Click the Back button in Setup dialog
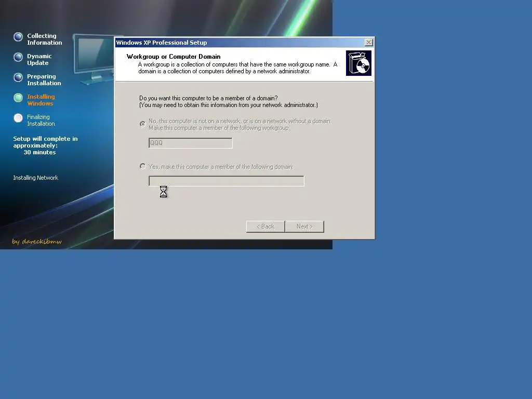 pyautogui.click(x=265, y=227)
